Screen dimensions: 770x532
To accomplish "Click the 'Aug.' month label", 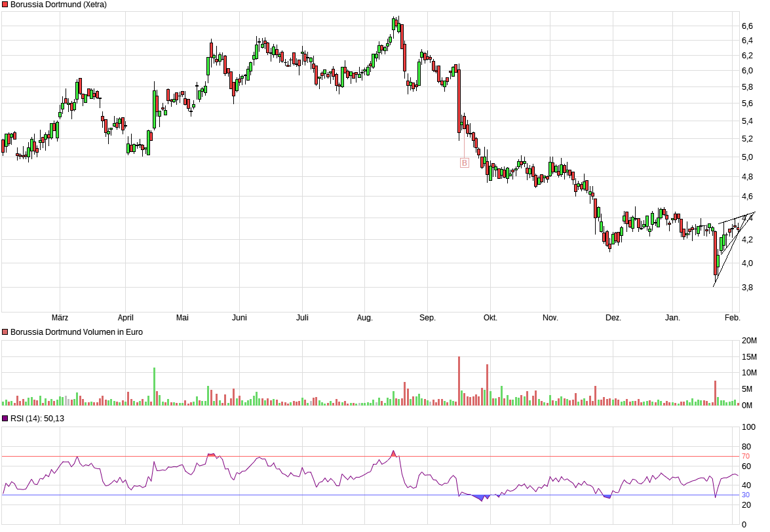I will coord(365,318).
